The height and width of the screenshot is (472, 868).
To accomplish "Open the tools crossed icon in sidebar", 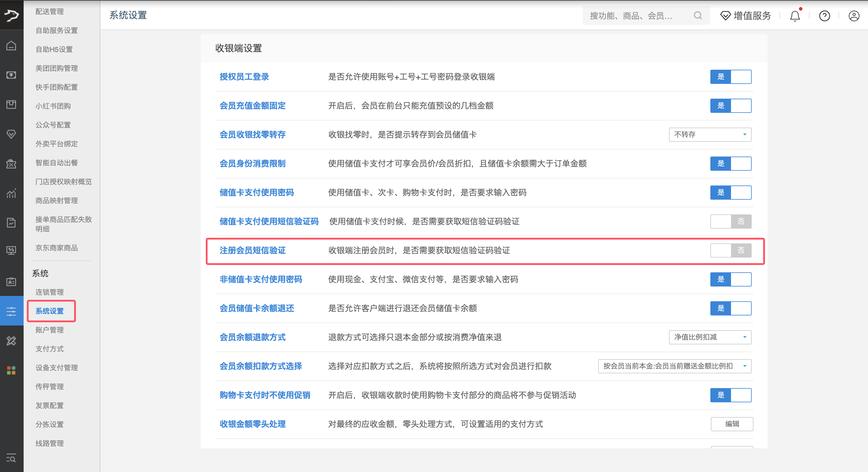I will click(12, 341).
